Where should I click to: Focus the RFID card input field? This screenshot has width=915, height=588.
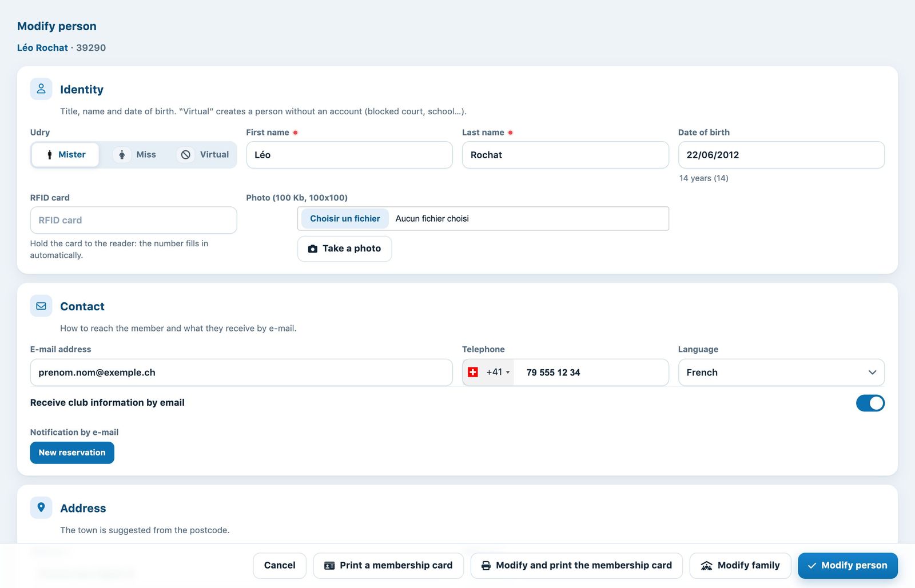tap(133, 220)
